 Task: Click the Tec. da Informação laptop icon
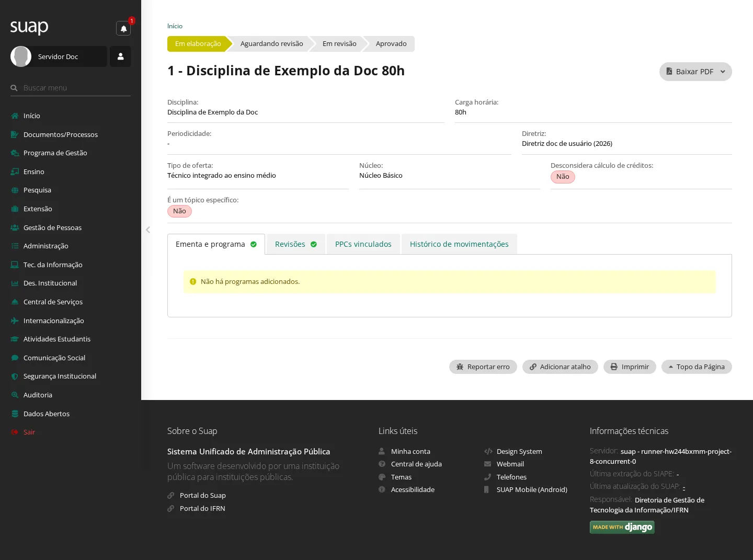[15, 265]
